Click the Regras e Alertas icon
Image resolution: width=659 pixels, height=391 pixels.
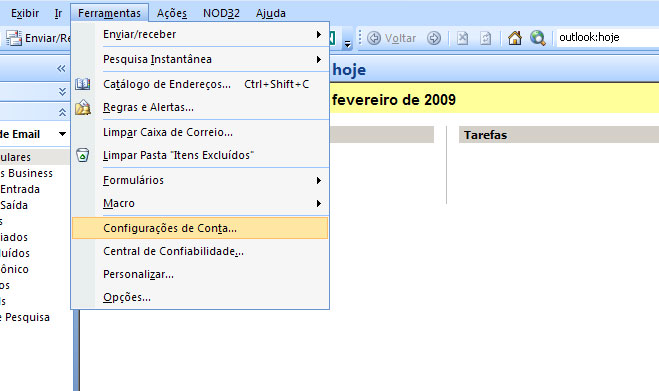pos(83,108)
